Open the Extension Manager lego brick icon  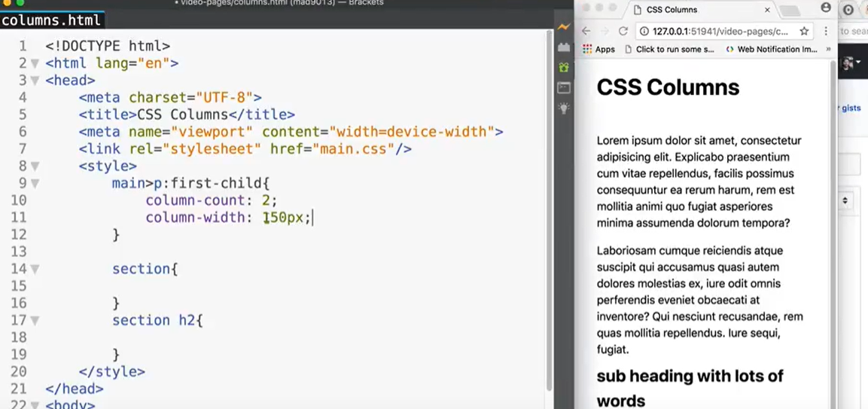[564, 47]
